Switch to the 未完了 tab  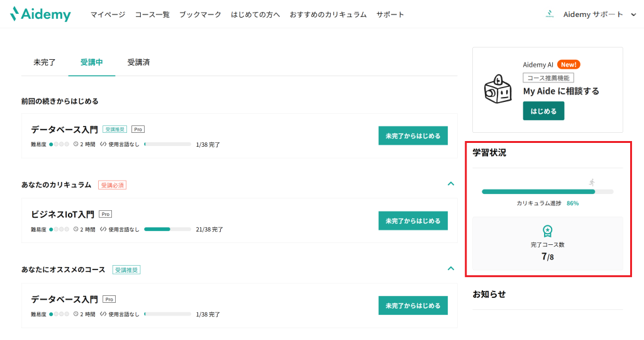point(45,62)
